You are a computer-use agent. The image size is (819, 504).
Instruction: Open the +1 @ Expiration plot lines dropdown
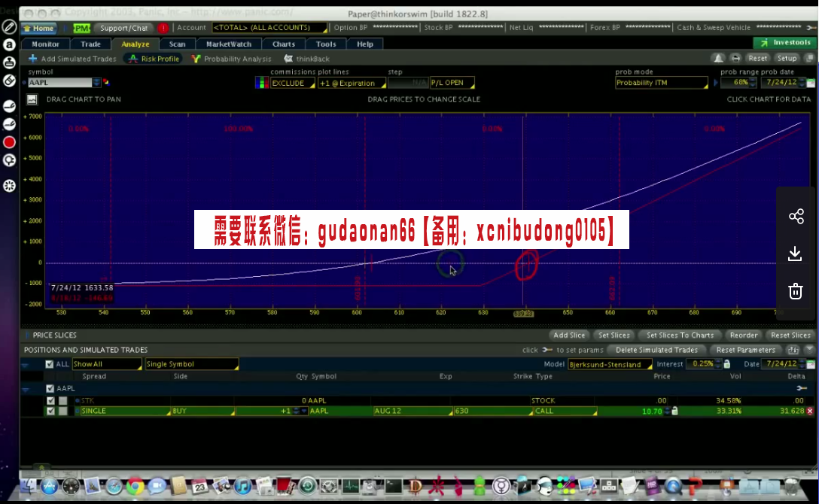352,83
